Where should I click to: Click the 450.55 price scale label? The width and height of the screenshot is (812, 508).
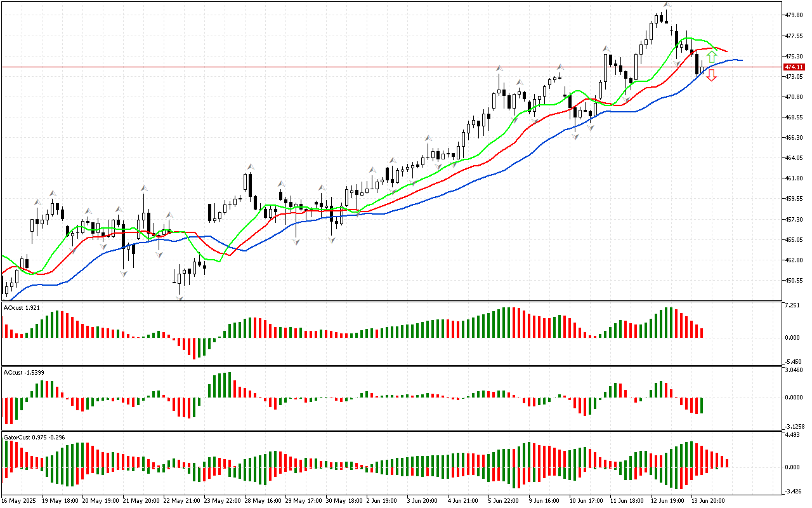point(796,281)
